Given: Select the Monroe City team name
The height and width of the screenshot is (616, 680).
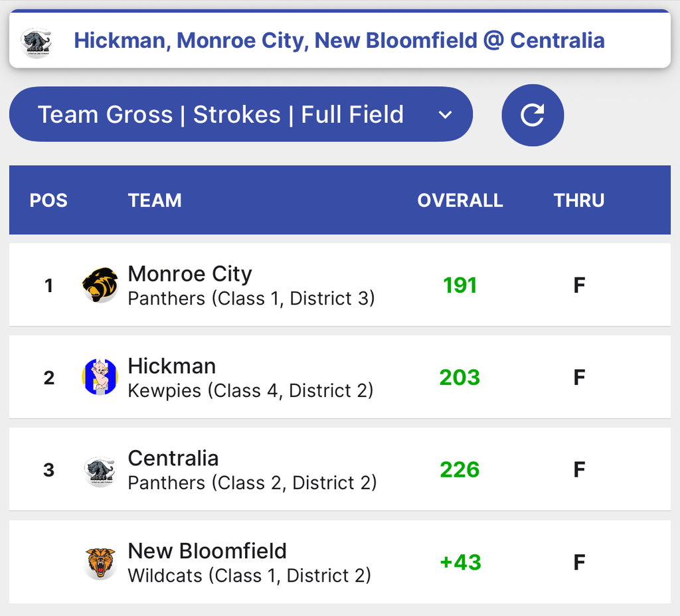Looking at the screenshot, I should (190, 274).
